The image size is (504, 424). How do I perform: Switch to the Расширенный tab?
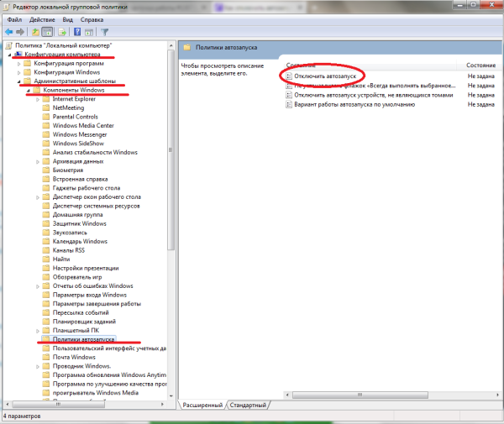click(x=202, y=405)
